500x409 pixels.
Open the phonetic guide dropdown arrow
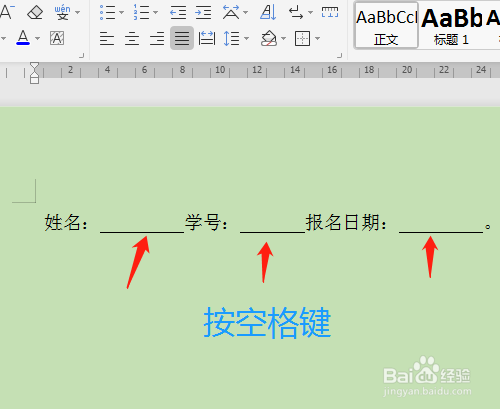pos(78,13)
